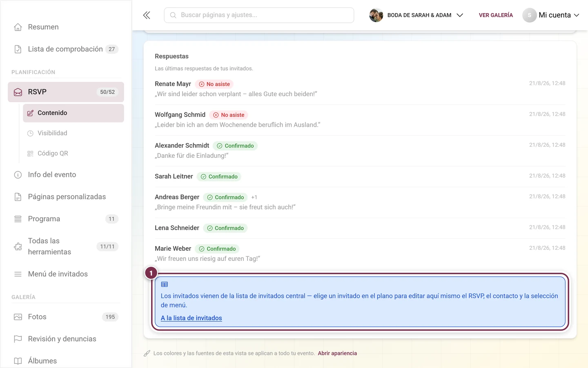Open the Mi cuenta dropdown menu
The image size is (588, 368).
[551, 15]
